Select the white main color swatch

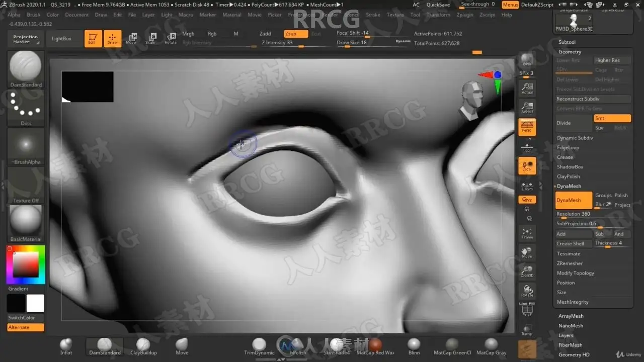[x=35, y=304]
